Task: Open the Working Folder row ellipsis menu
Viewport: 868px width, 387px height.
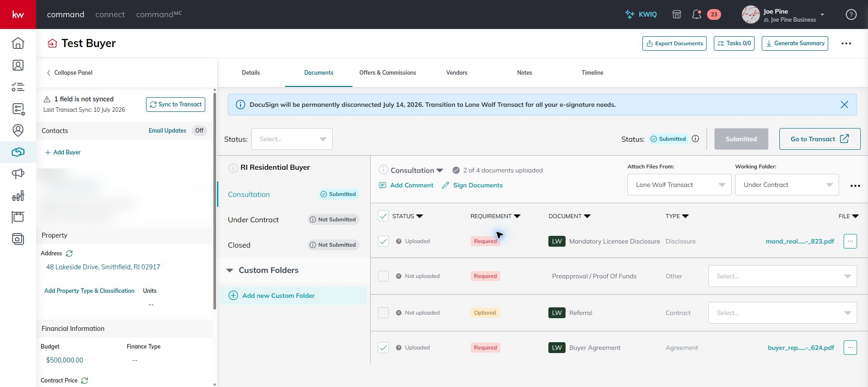Action: 855,186
